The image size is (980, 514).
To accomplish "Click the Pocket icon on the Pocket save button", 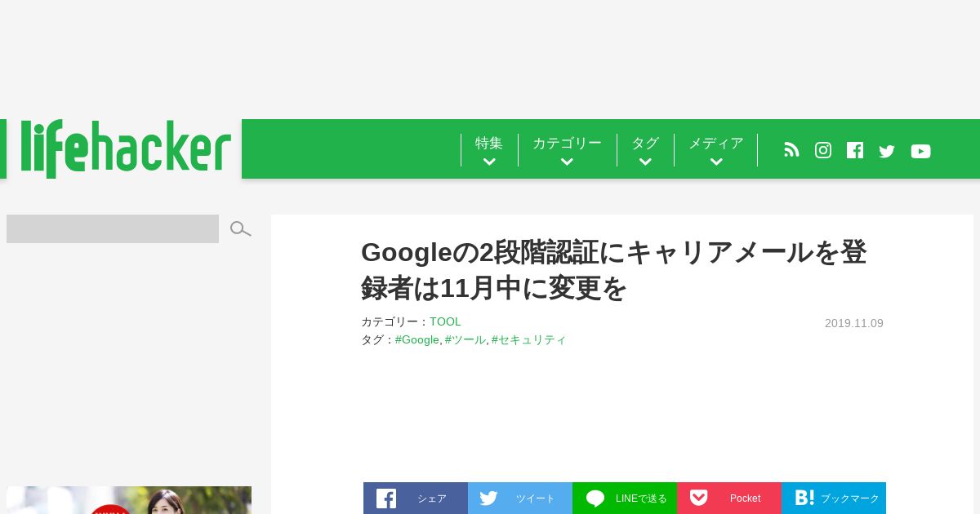I will point(698,498).
